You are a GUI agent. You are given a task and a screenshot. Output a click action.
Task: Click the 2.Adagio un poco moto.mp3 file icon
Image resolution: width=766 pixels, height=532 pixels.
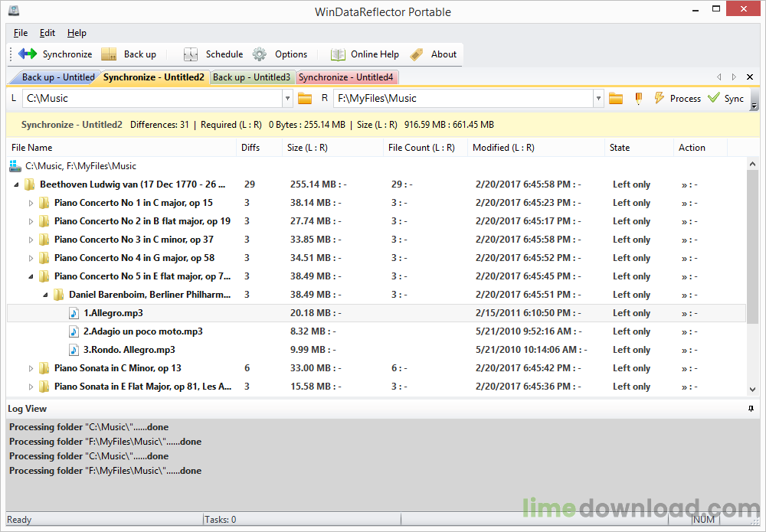(x=74, y=331)
